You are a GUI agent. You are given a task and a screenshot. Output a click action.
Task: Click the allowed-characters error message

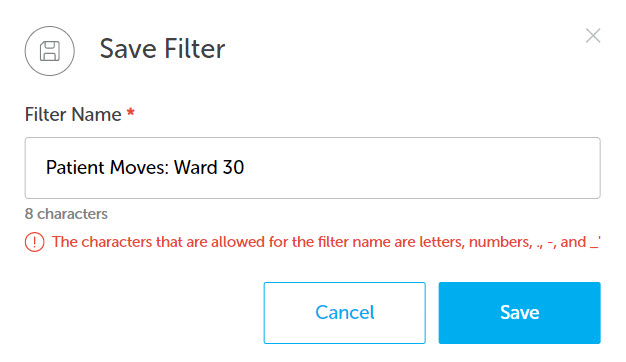pyautogui.click(x=326, y=242)
